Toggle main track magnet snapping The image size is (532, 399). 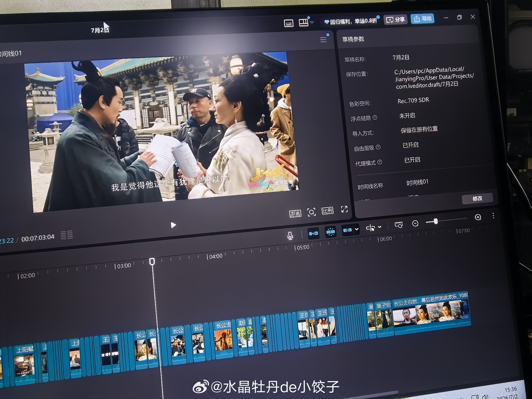[x=313, y=233]
